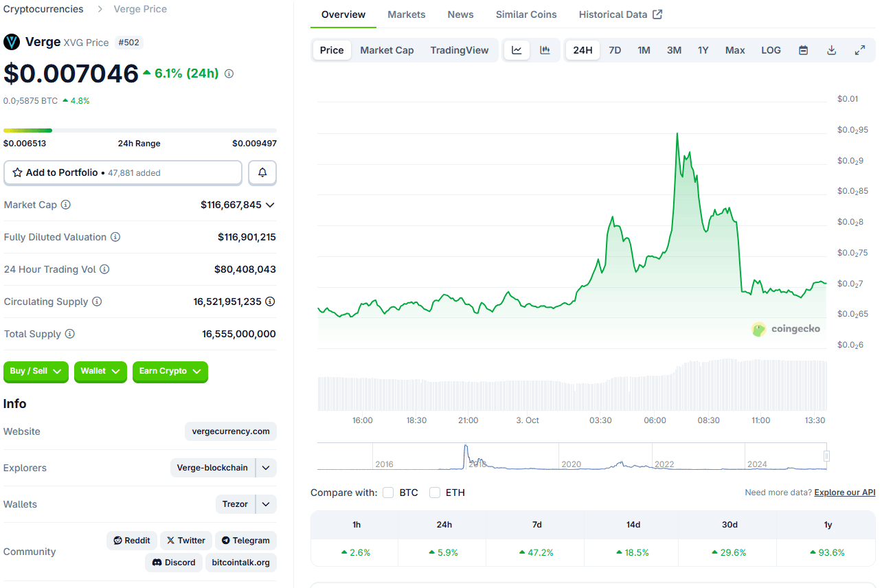The image size is (882, 588).
Task: Click the Explore our API link
Action: pyautogui.click(x=844, y=493)
